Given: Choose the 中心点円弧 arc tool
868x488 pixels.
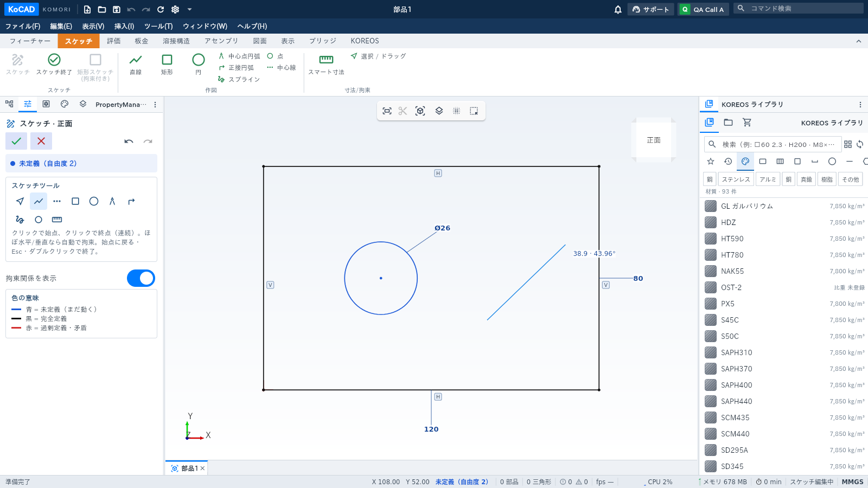Looking at the screenshot, I should pos(239,56).
